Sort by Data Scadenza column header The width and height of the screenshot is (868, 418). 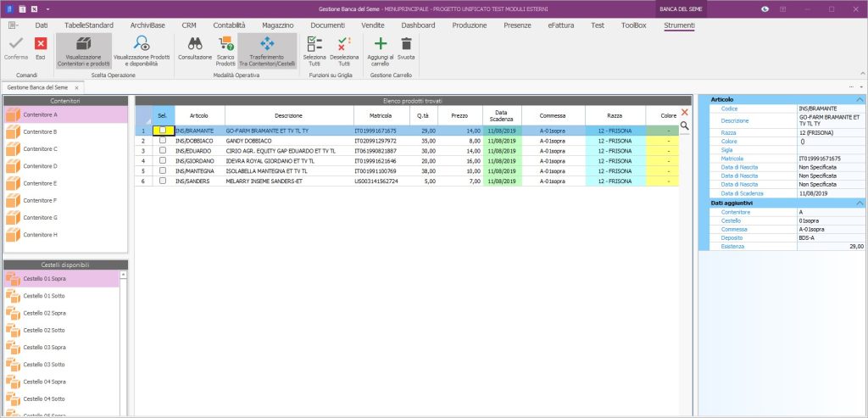(x=502, y=115)
